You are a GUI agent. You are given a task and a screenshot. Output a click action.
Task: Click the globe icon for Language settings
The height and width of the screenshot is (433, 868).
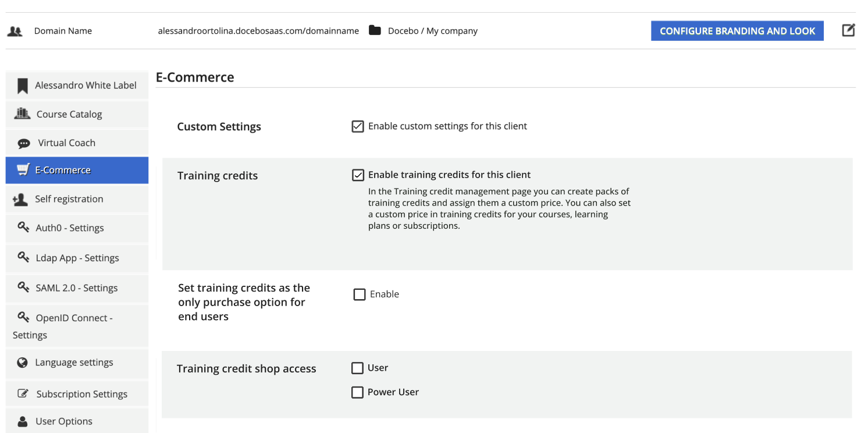coord(23,363)
